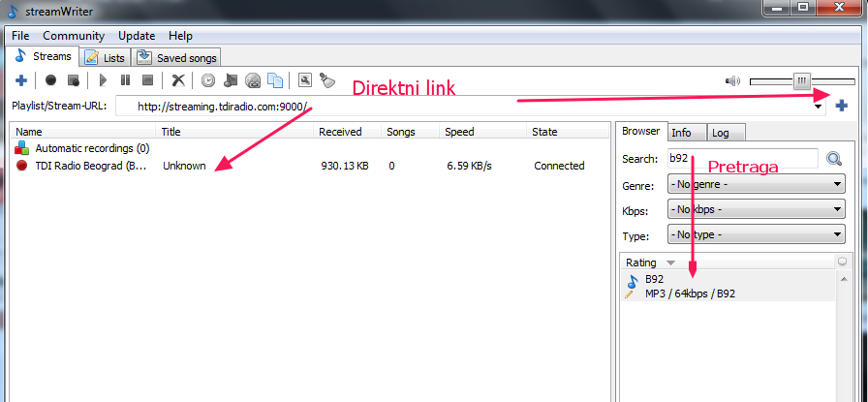Click the Stop playback square button

147,80
